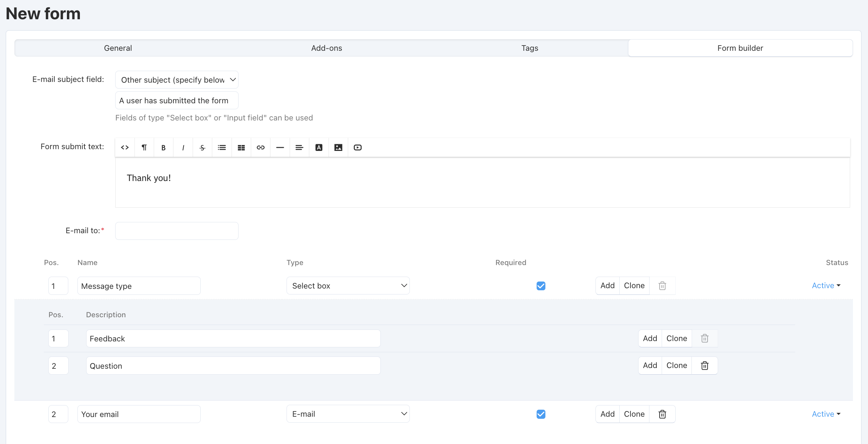Click the Status column header
868x444 pixels.
pos(837,263)
